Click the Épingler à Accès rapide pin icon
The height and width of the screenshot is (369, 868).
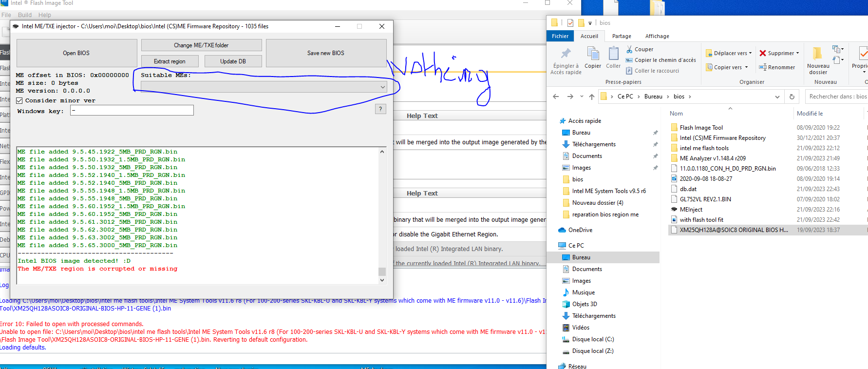[566, 54]
